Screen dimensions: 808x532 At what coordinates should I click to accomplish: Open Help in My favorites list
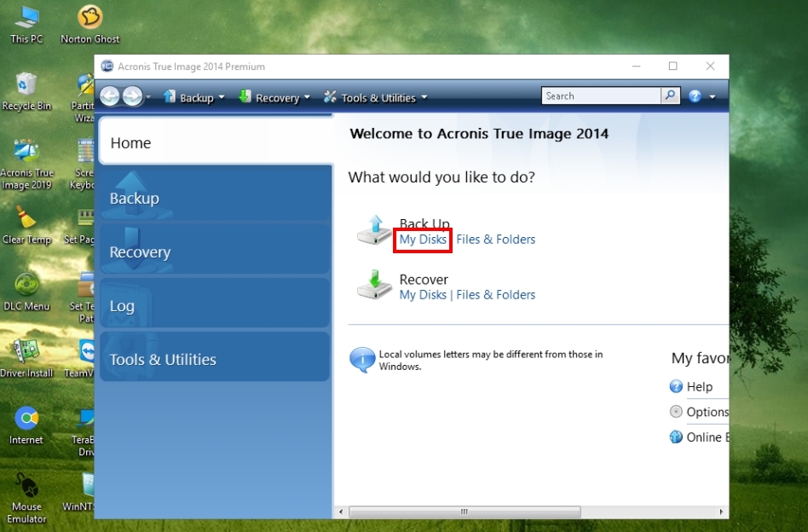[699, 386]
